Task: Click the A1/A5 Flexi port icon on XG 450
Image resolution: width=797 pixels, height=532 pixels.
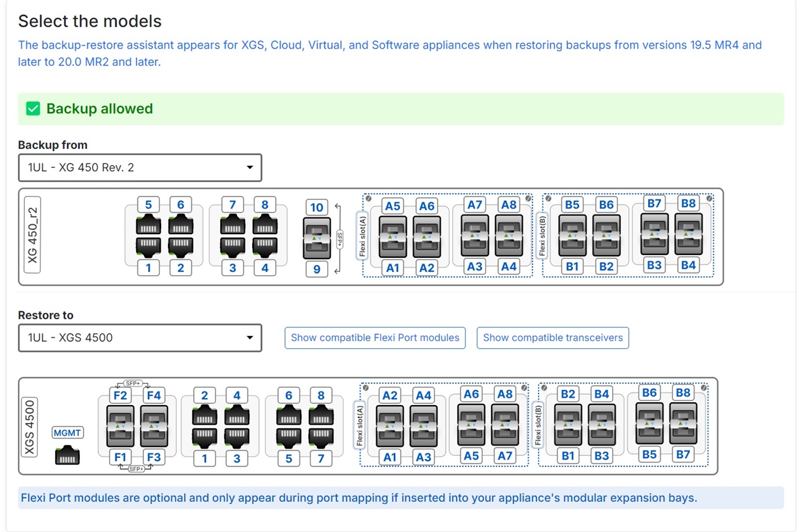Action: 392,237
